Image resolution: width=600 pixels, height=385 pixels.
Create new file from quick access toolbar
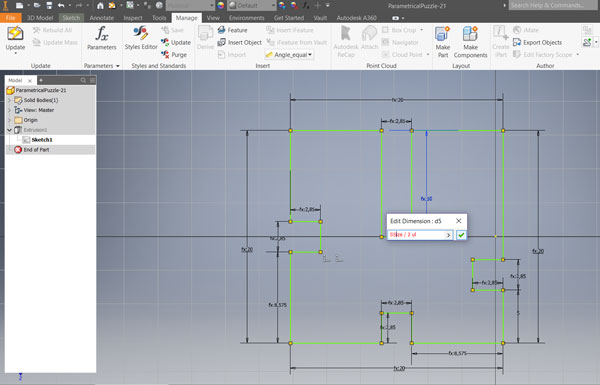point(19,5)
